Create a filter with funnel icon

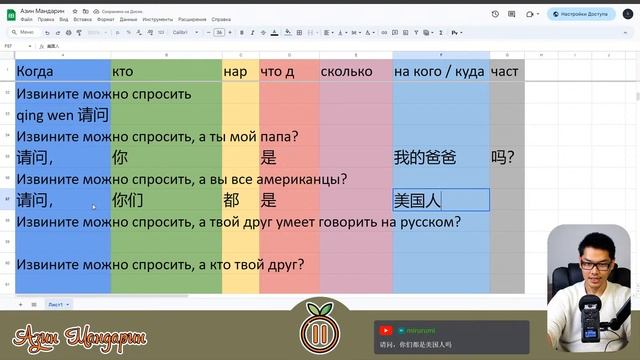(x=416, y=33)
